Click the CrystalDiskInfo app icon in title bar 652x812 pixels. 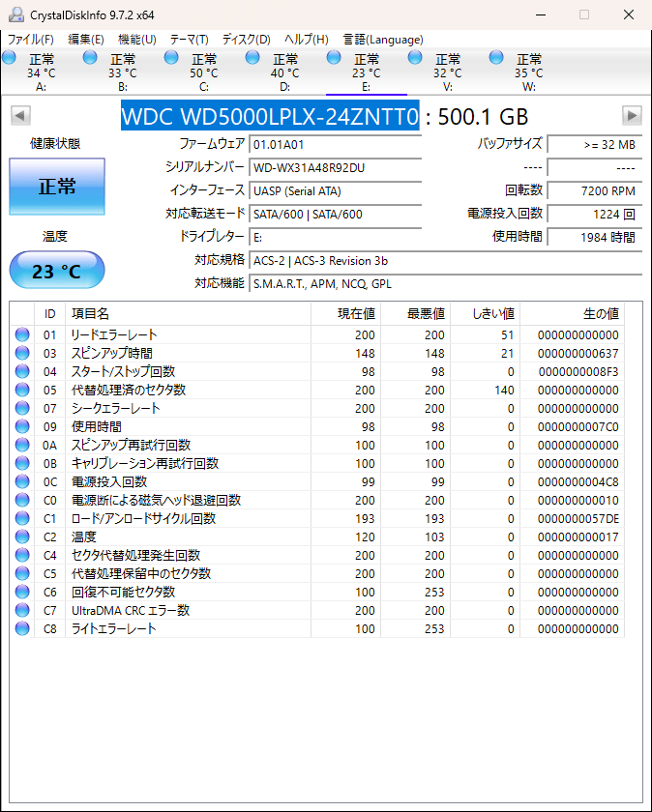pyautogui.click(x=15, y=14)
